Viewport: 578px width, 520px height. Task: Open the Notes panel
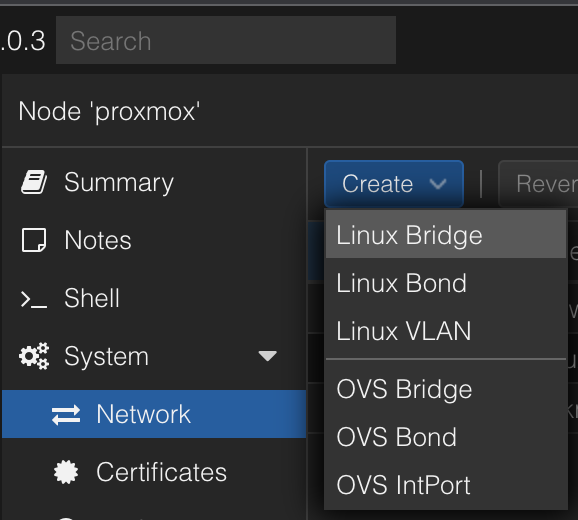point(154,240)
